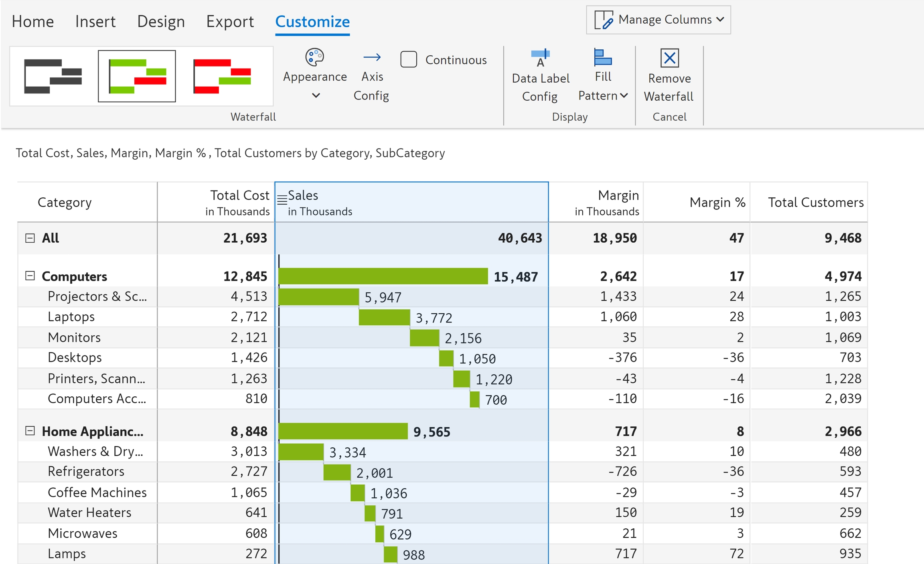
Task: Collapse the Home Appliances category
Action: click(x=30, y=431)
